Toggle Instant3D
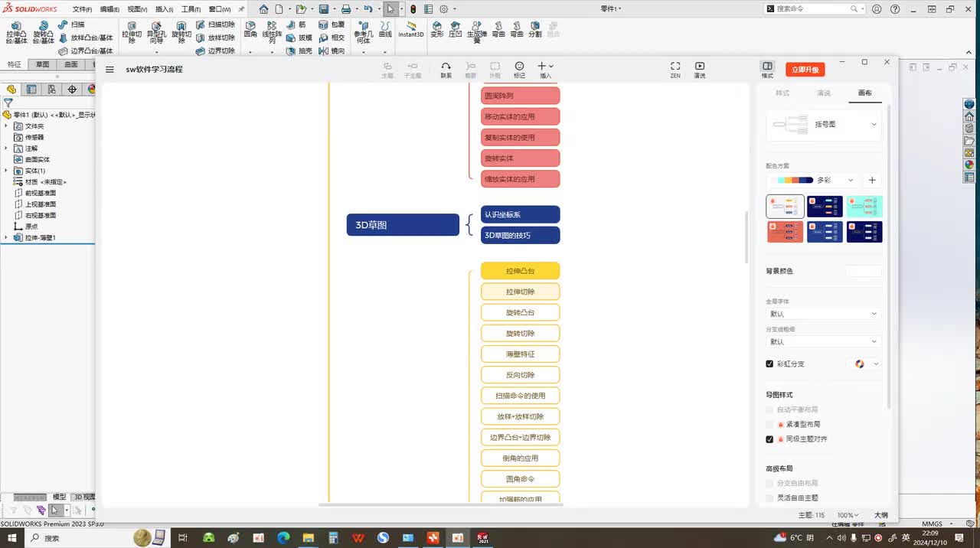This screenshot has width=980, height=548. [x=411, y=29]
